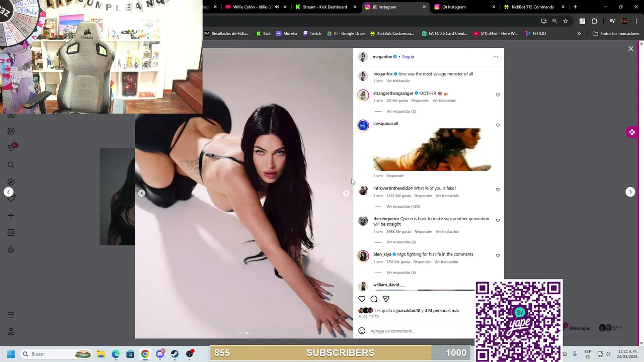Open the Twitch bookmark

pyautogui.click(x=312, y=34)
